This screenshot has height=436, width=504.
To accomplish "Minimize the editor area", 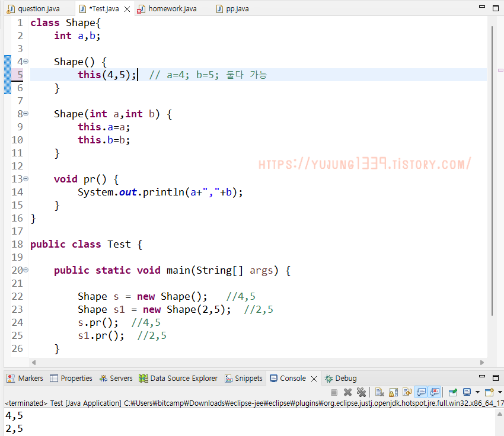I will (482, 7).
